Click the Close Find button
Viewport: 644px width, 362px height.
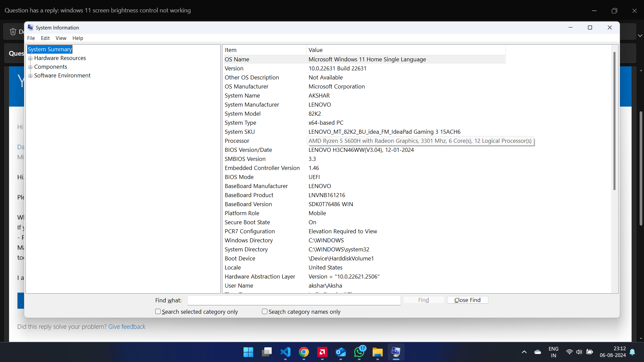coord(467,300)
